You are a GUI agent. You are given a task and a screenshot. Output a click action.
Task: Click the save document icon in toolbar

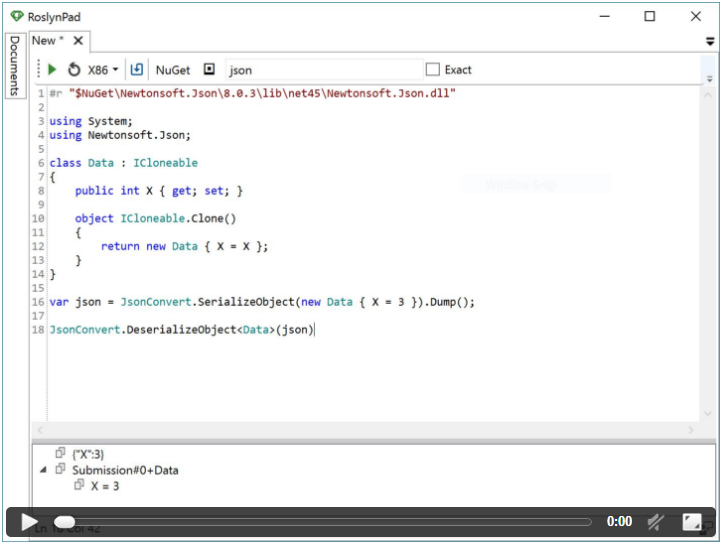tap(137, 70)
